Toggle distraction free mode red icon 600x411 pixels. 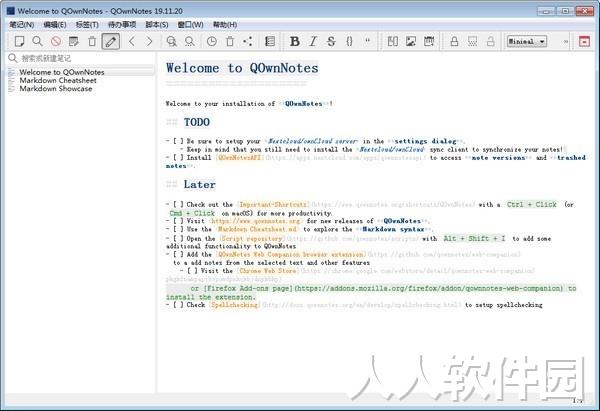584,41
